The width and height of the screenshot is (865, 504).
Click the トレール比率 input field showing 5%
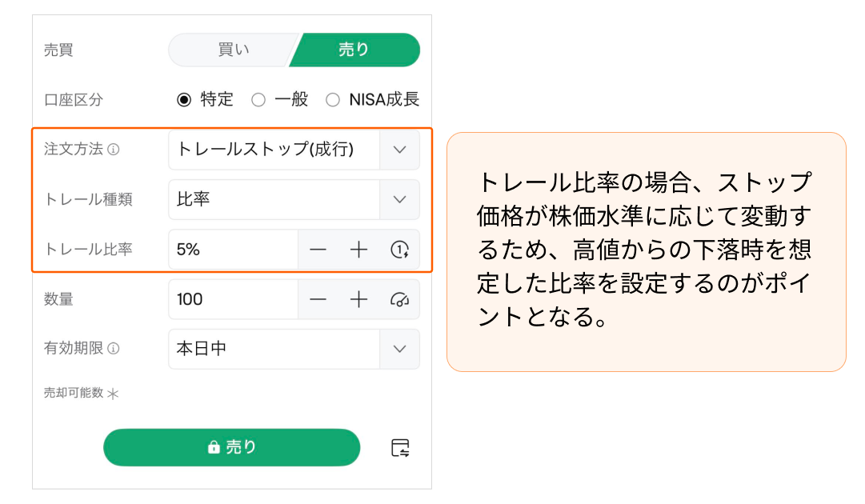tap(233, 250)
